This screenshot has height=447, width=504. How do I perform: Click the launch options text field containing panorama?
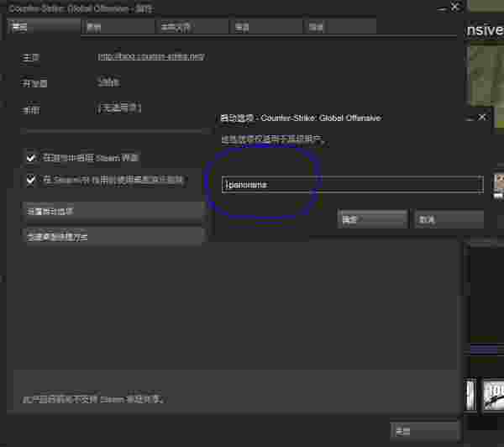point(353,185)
